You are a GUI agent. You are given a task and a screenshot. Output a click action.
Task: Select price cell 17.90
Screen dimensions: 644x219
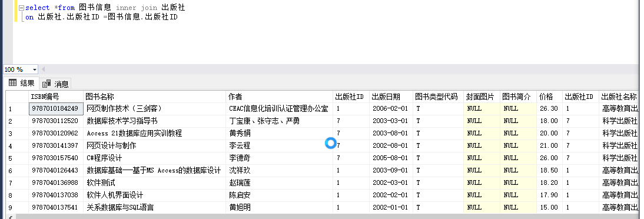point(549,195)
